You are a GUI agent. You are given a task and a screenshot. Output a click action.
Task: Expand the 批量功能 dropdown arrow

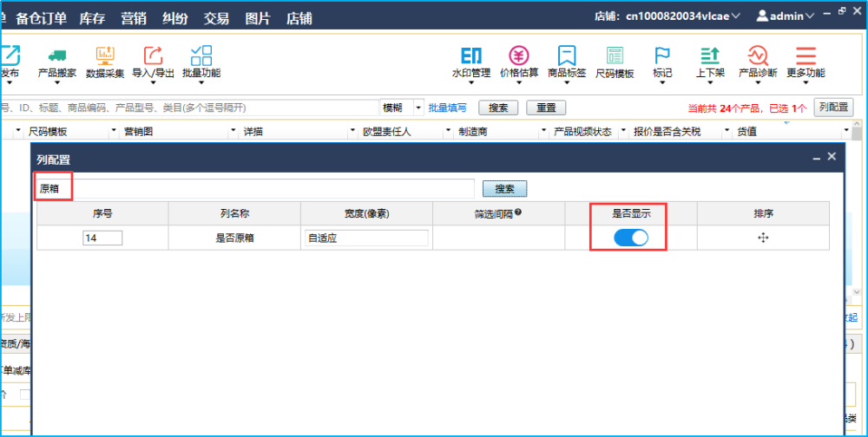click(x=201, y=83)
